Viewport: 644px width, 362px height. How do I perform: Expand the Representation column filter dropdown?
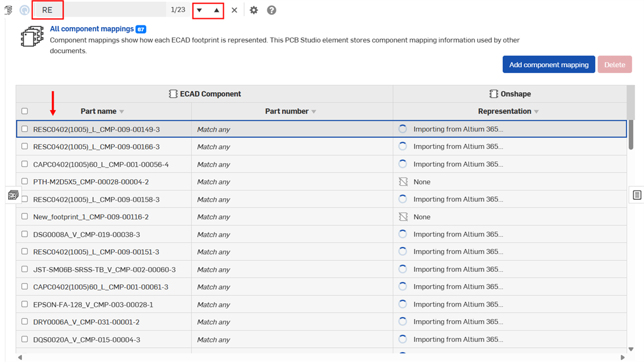click(x=537, y=111)
